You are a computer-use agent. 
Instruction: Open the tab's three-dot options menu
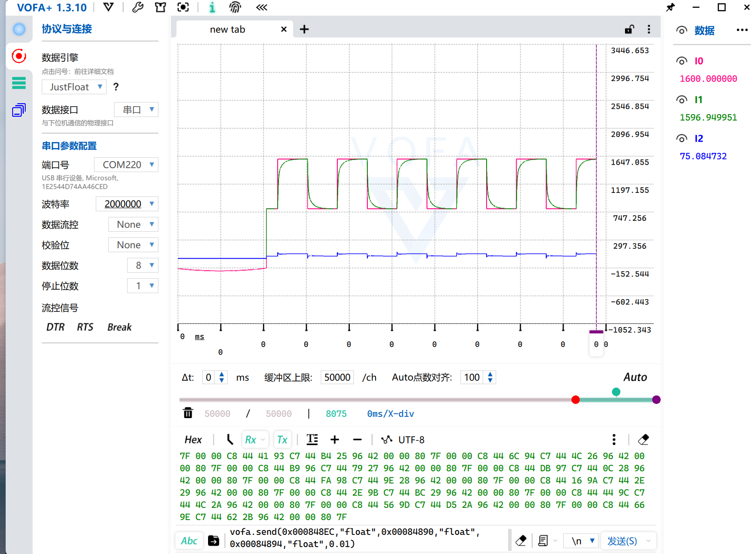pos(649,29)
